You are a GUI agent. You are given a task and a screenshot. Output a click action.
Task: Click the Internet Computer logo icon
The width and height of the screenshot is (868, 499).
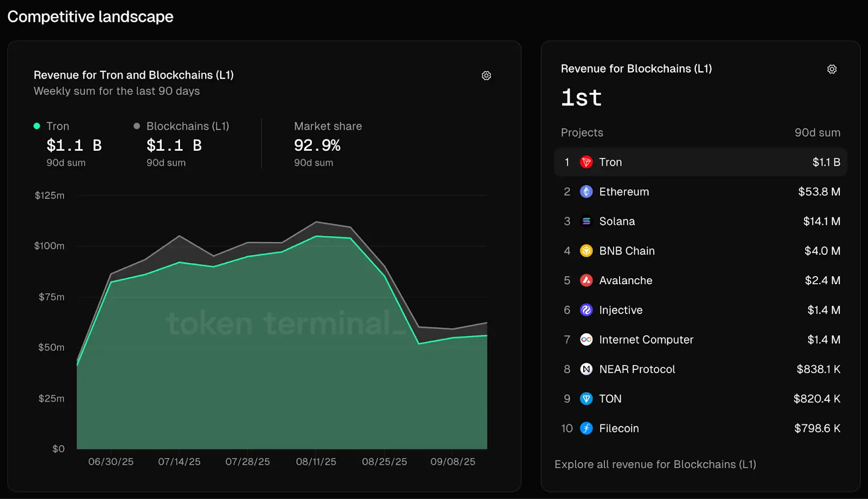pos(586,340)
